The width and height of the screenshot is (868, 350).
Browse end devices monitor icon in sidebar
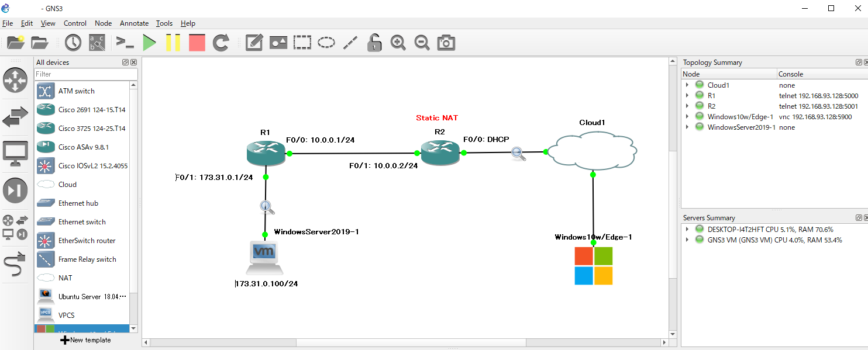tap(15, 154)
